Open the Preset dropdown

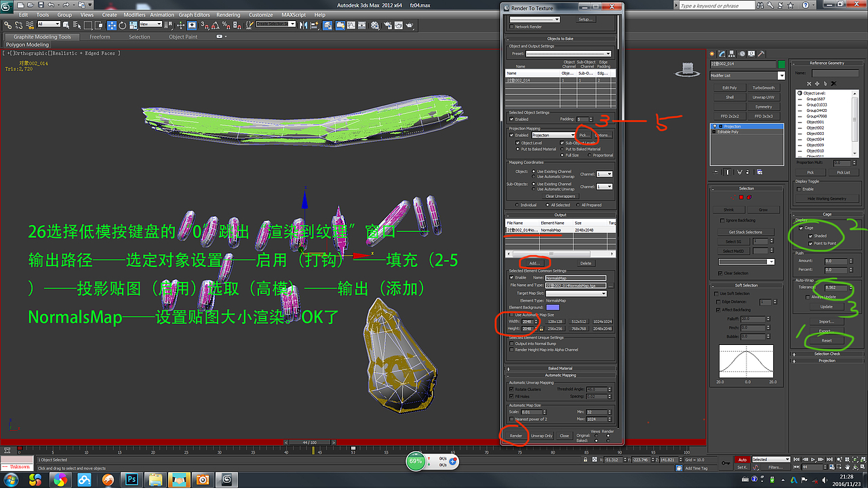coord(568,54)
